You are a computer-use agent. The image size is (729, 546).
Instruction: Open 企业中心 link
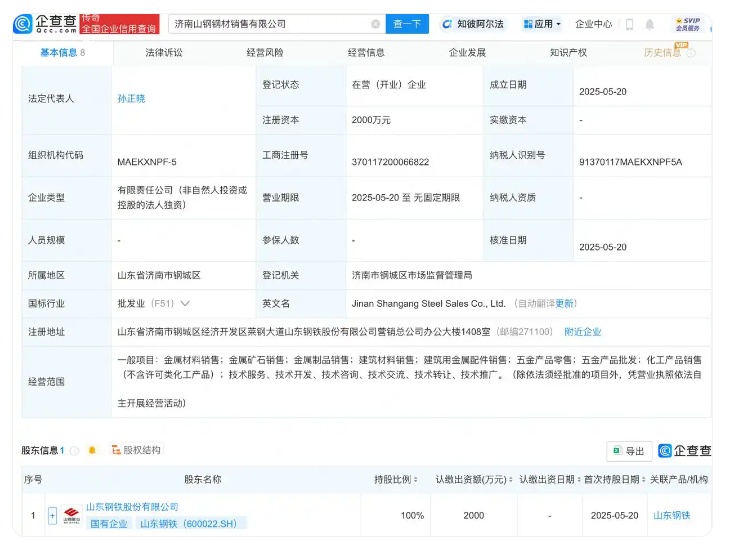(594, 24)
